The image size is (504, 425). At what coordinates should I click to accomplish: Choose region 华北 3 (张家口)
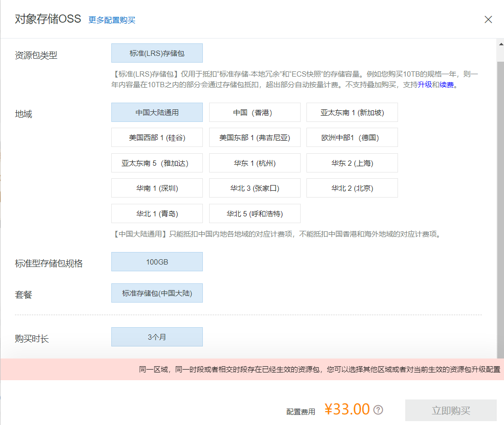254,188
